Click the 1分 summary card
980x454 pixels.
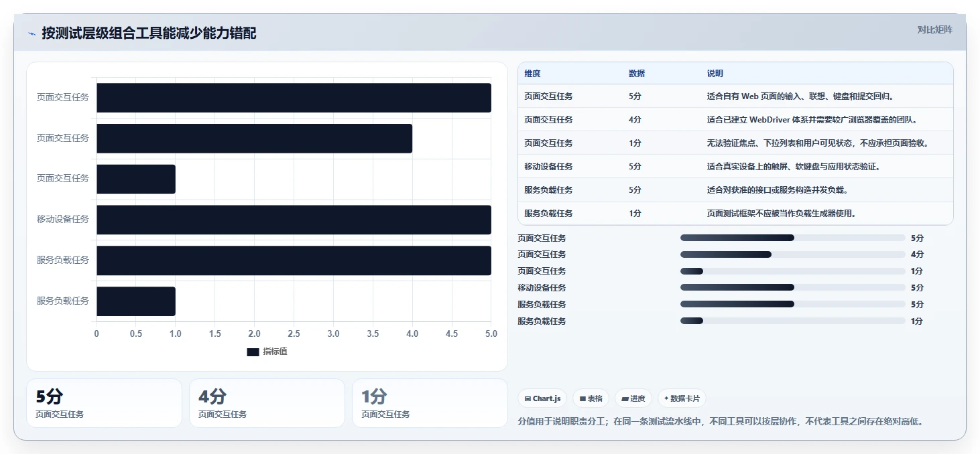[x=430, y=403]
